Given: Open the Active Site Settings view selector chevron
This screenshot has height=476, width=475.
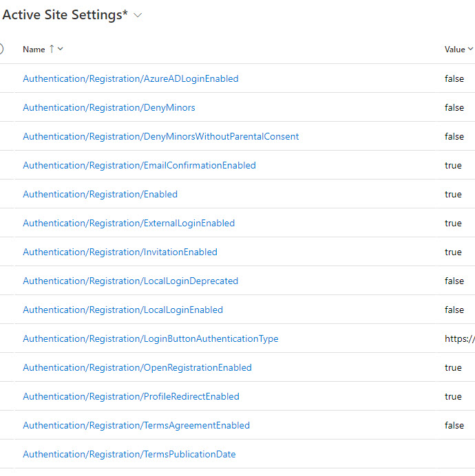Looking at the screenshot, I should (x=138, y=15).
